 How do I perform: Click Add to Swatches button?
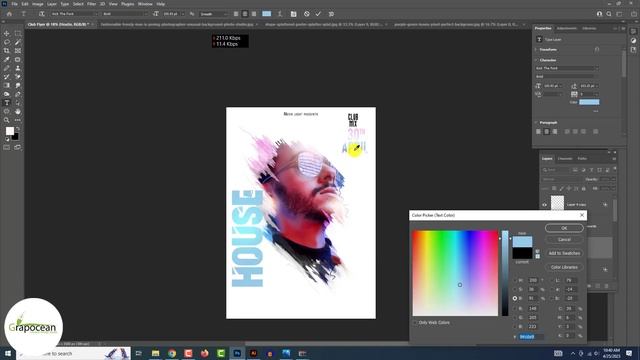click(564, 253)
